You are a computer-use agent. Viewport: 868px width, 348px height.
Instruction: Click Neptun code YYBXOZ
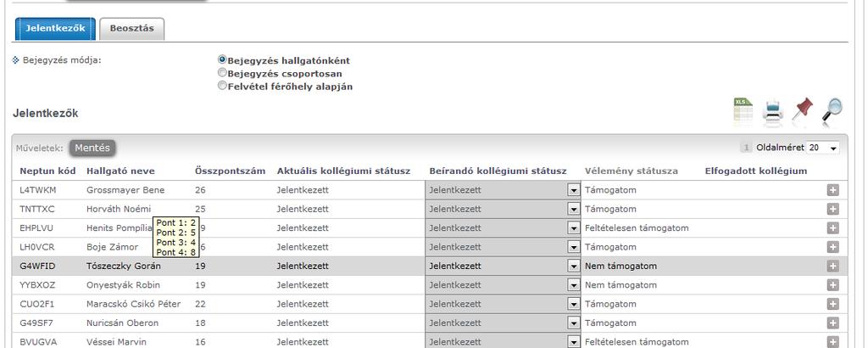(x=37, y=285)
